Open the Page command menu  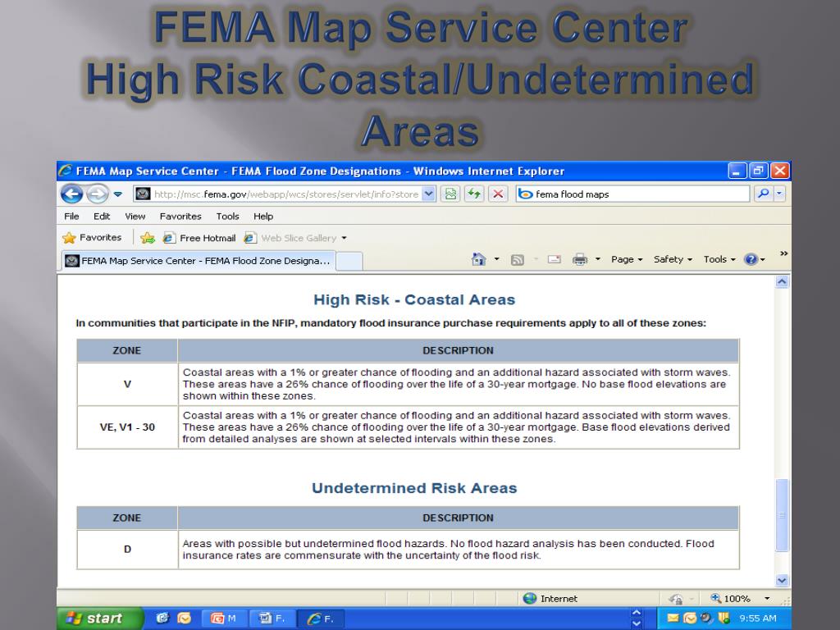pos(627,259)
